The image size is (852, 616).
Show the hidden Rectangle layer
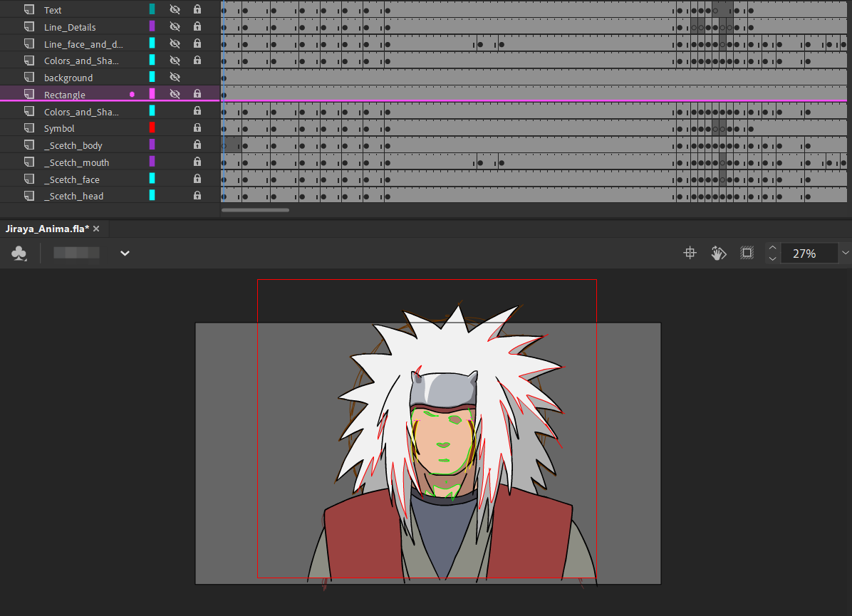point(175,94)
